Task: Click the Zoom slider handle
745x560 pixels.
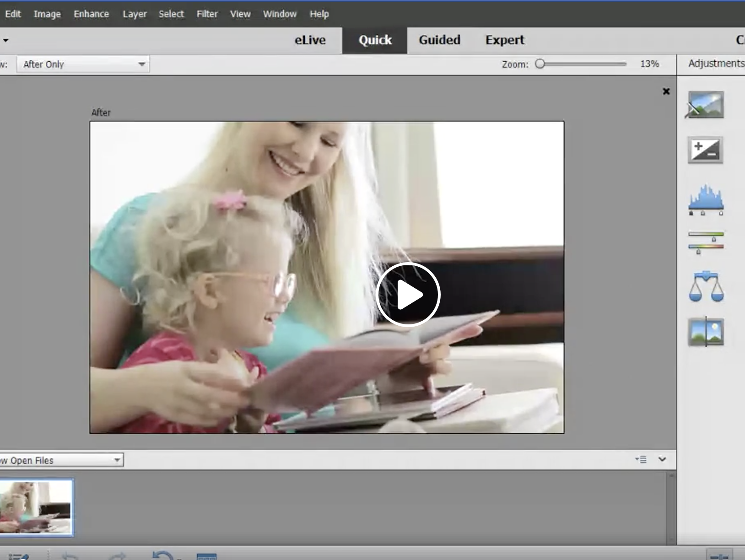Action: tap(540, 64)
